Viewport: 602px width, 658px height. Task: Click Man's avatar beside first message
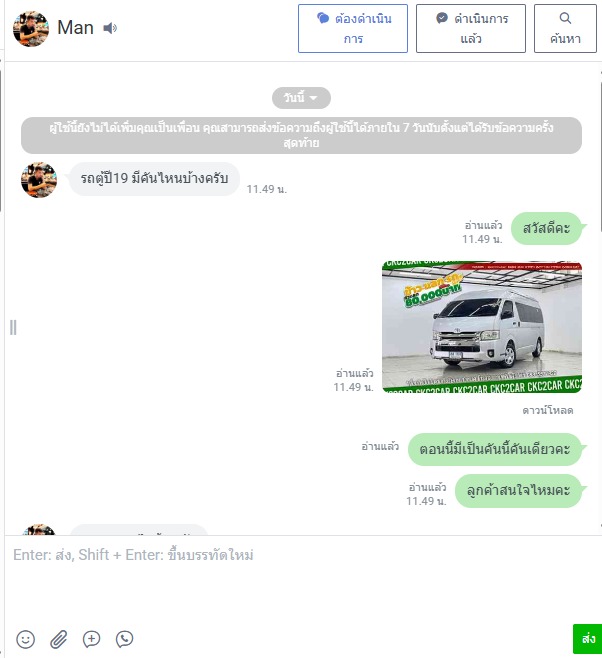coord(39,180)
